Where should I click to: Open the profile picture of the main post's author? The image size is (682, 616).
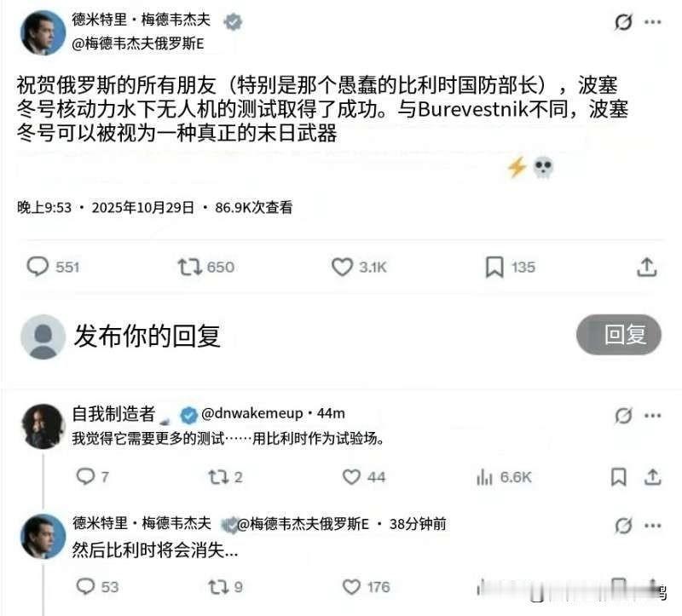pos(43,33)
